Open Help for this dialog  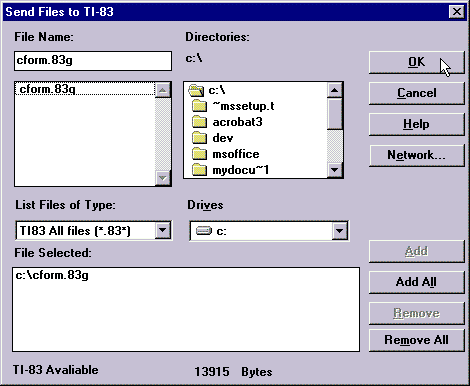point(416,124)
